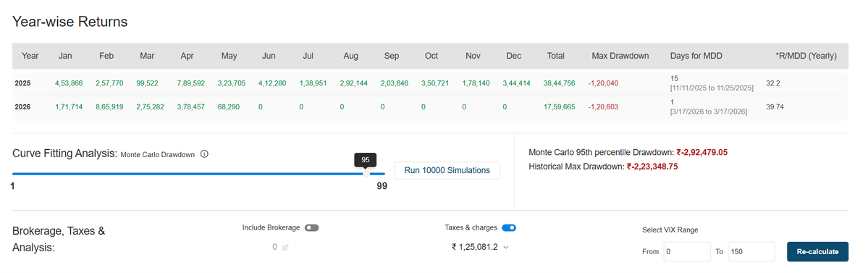Click the date range 11/11/2025 to 11/25/2025
Image resolution: width=868 pixels, height=273 pixels.
[712, 88]
